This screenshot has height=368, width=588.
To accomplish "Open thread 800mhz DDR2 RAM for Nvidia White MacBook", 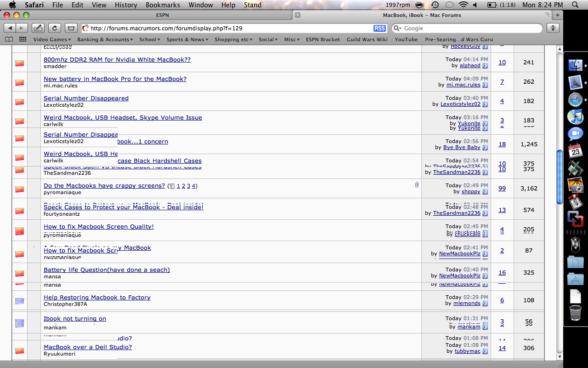I will pyautogui.click(x=117, y=59).
